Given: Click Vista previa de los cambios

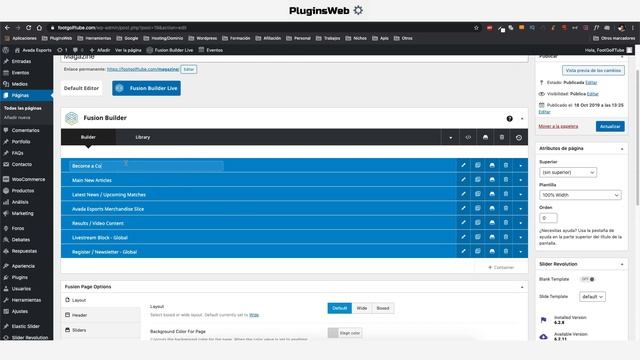Looking at the screenshot, I should pos(593,70).
